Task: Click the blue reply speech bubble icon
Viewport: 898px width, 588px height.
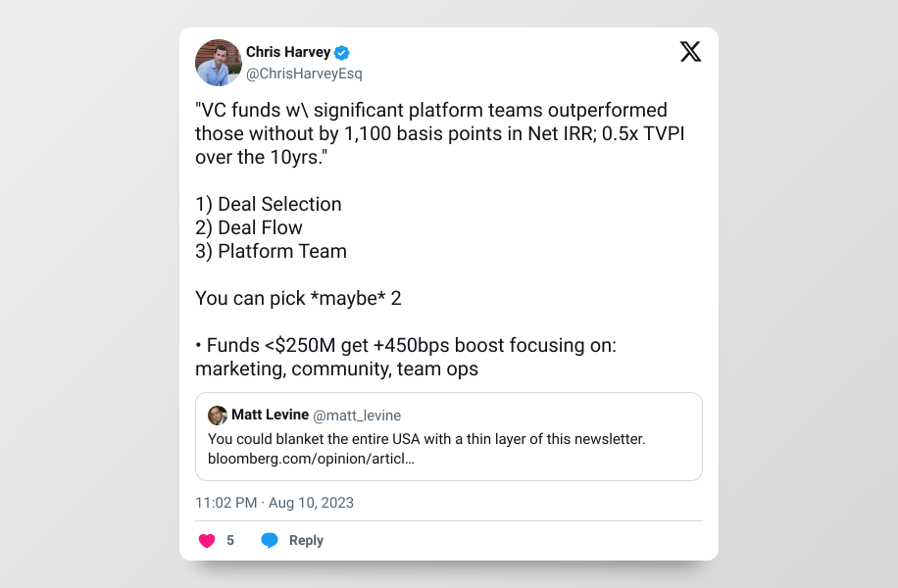Action: pyautogui.click(x=270, y=541)
